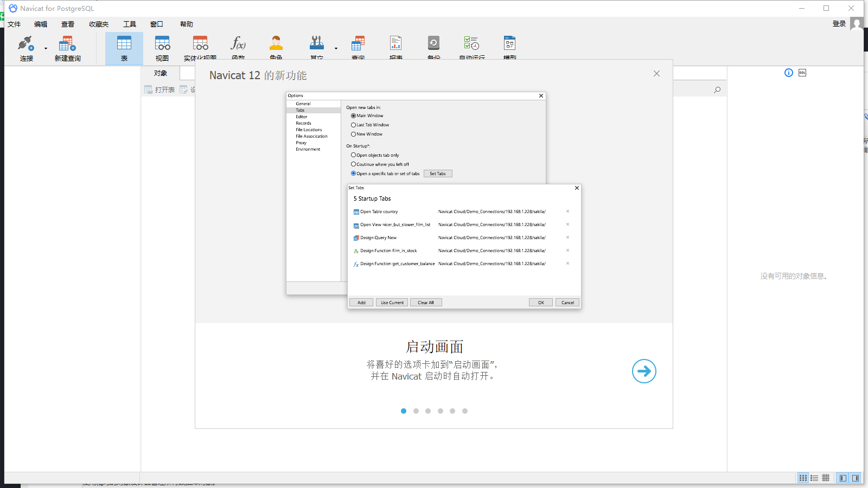This screenshot has width=868, height=488.
Task: Click the Clear All button
Action: [x=425, y=302]
